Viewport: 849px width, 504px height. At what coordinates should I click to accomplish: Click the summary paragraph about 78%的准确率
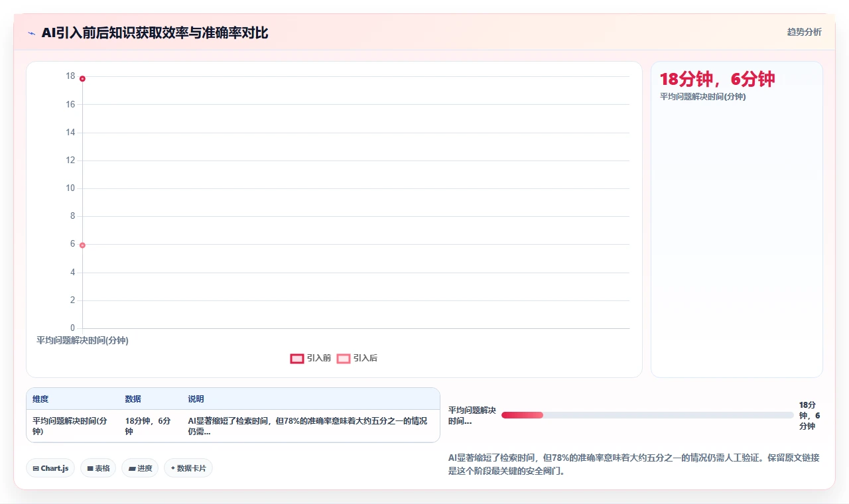tap(634, 464)
